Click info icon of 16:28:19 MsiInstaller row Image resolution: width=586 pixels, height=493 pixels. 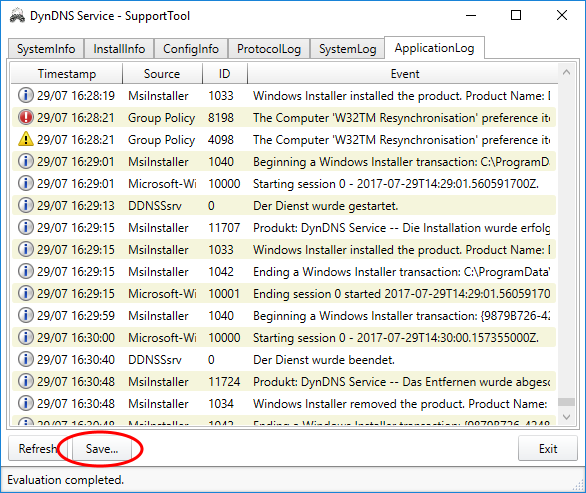tap(26, 95)
